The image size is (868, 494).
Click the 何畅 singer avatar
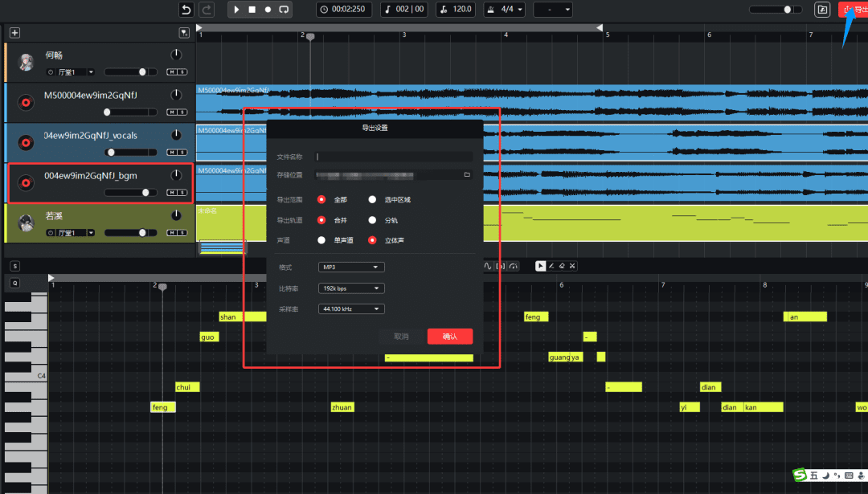pyautogui.click(x=26, y=63)
